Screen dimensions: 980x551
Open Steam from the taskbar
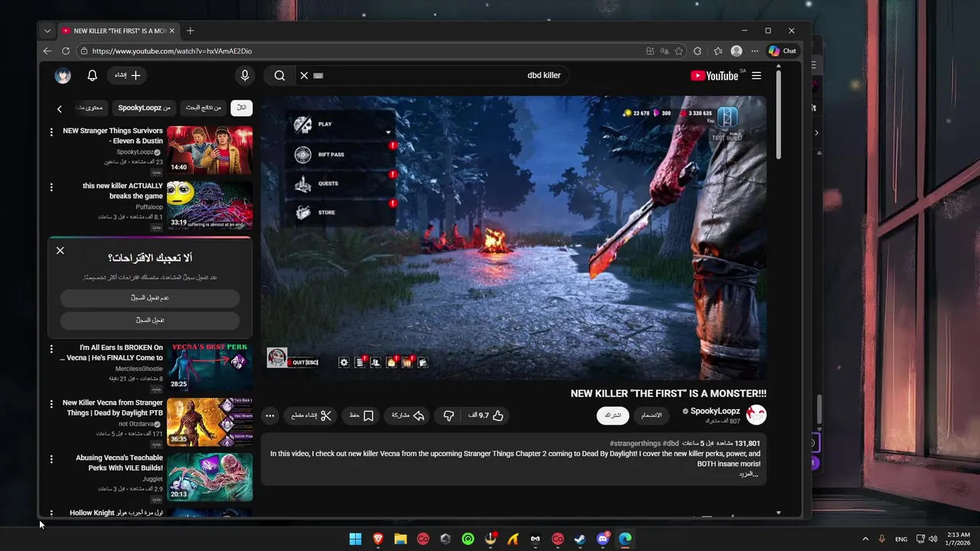(580, 539)
